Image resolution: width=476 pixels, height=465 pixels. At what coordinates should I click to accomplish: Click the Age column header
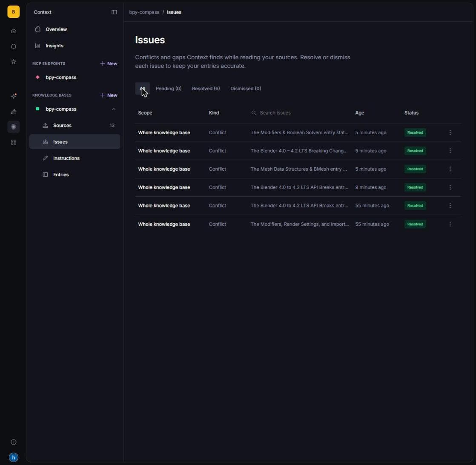[360, 113]
